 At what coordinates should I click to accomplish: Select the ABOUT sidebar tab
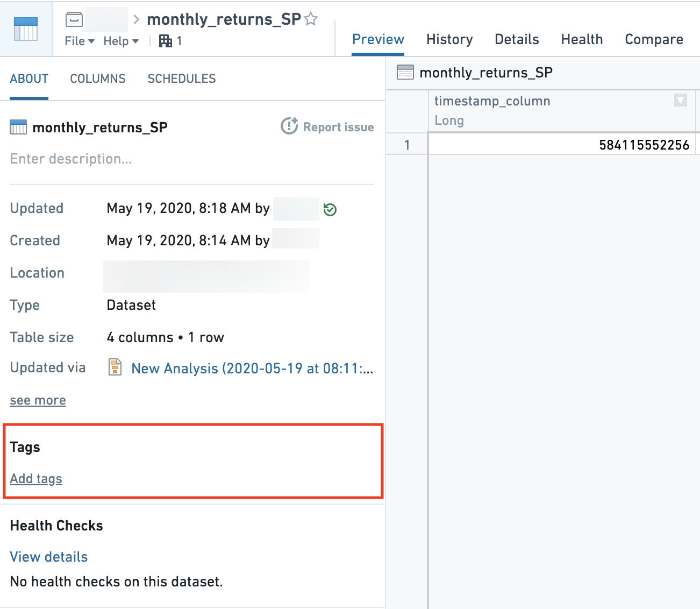(29, 79)
